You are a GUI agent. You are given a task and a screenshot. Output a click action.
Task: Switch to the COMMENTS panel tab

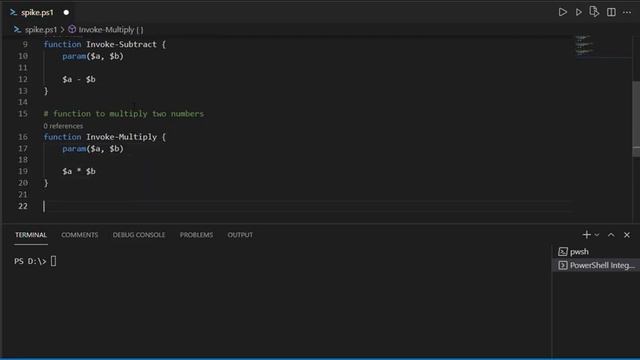(x=80, y=235)
